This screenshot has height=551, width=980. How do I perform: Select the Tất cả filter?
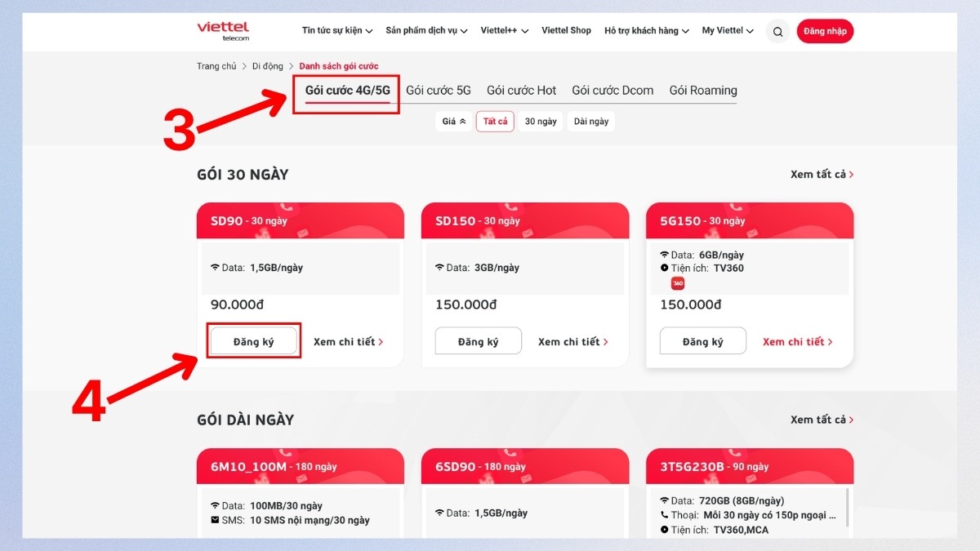(495, 122)
